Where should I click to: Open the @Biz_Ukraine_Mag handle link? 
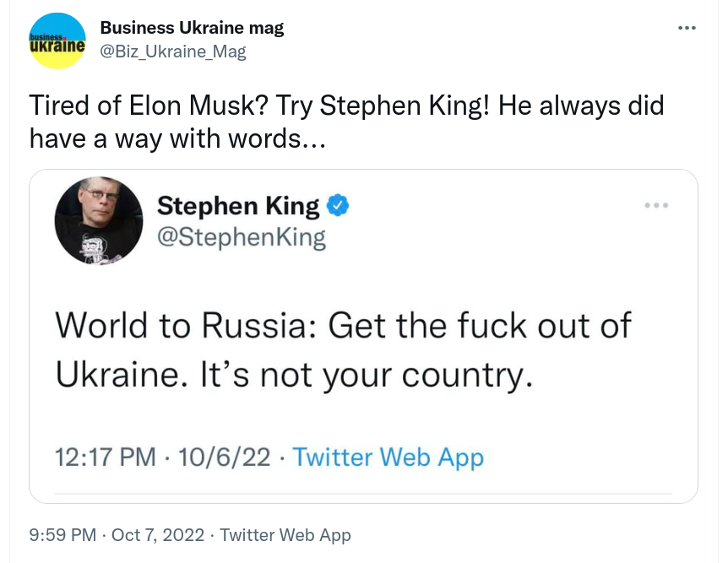point(173,51)
